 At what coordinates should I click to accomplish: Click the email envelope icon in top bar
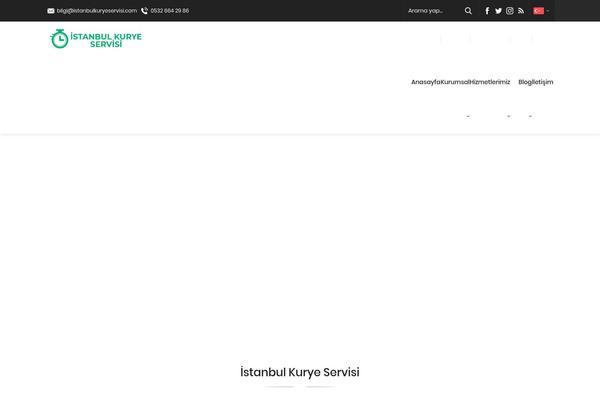pos(51,11)
